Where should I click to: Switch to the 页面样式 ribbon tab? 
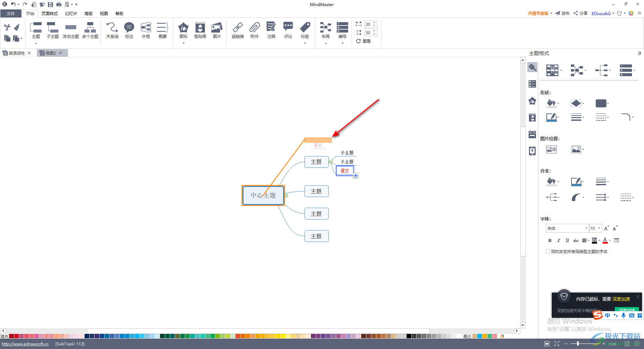[x=50, y=13]
